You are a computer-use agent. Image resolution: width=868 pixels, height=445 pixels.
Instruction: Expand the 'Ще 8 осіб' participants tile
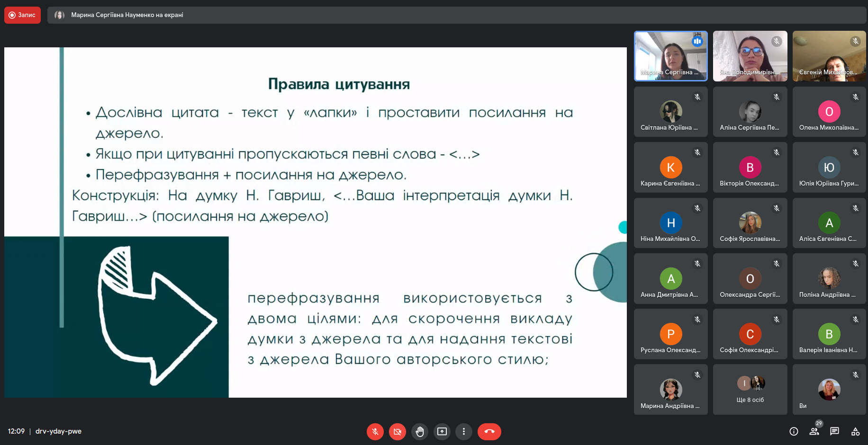click(750, 389)
